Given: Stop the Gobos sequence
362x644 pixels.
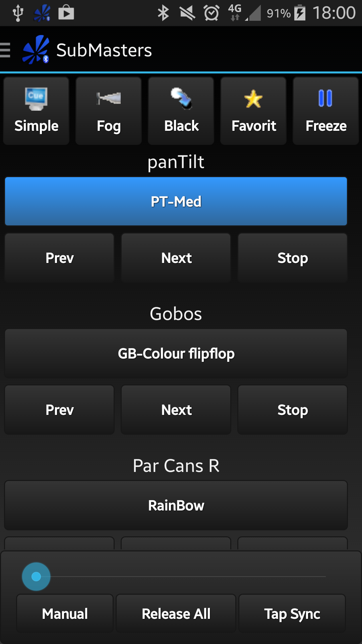Looking at the screenshot, I should point(293,410).
